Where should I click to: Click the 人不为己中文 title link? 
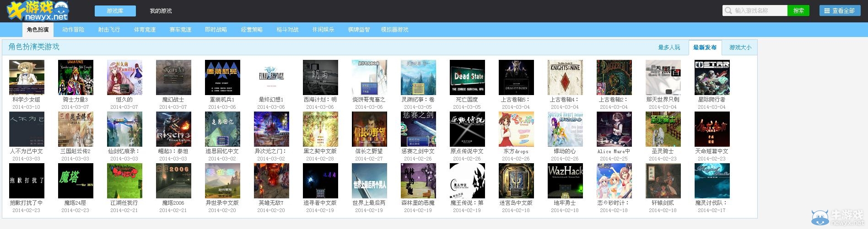click(x=27, y=151)
